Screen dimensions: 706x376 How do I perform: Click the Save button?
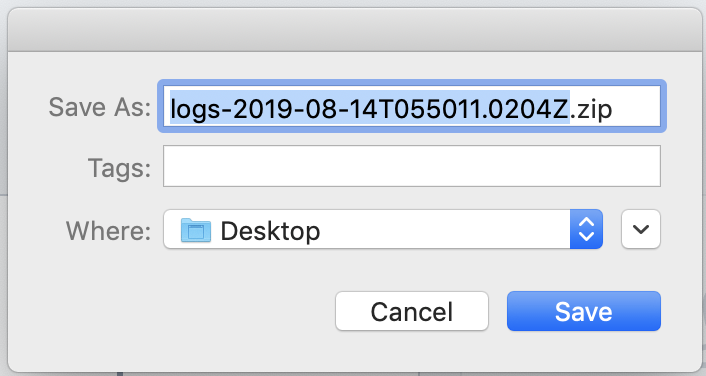pyautogui.click(x=584, y=311)
